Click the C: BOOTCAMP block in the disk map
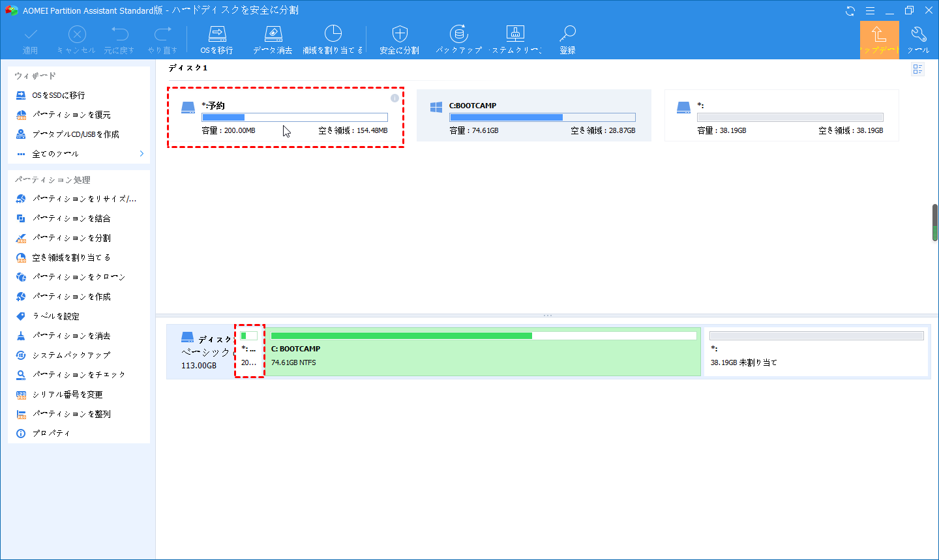Screen dimensions: 939x560 tap(483, 351)
